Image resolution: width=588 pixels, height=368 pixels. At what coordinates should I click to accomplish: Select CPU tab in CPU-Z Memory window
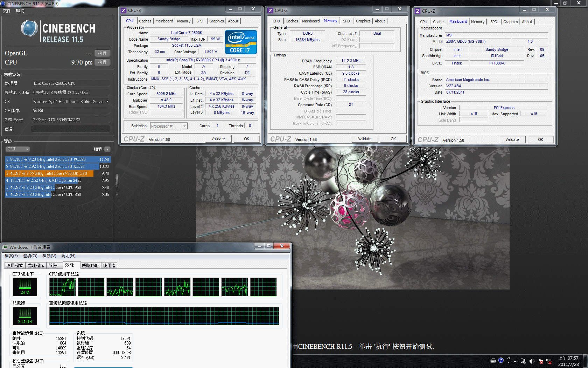pos(276,21)
